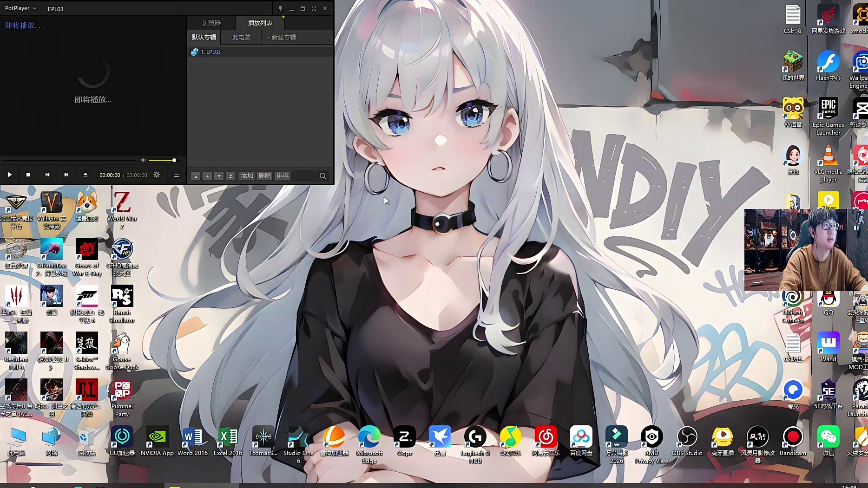Open the Valheim desktop shortcut
This screenshot has width=868, height=488.
click(x=52, y=210)
